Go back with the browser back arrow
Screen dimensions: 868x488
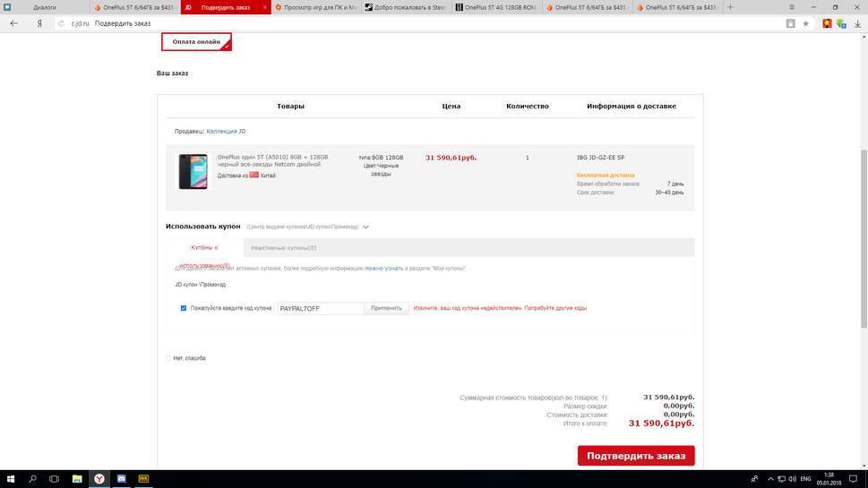click(13, 23)
